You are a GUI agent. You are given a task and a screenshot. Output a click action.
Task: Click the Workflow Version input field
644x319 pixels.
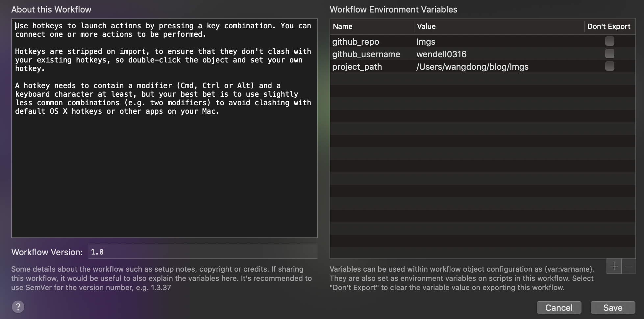click(x=203, y=252)
